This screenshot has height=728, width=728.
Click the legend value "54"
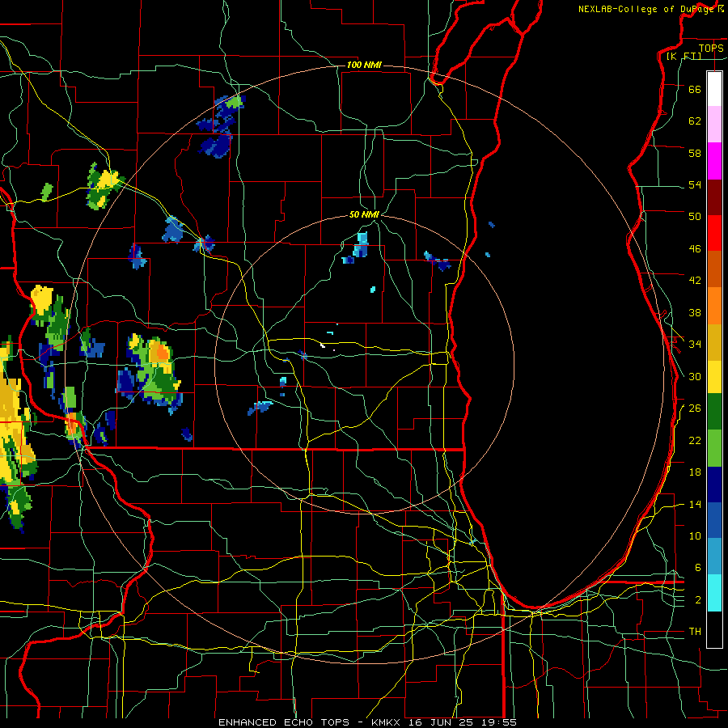point(695,184)
